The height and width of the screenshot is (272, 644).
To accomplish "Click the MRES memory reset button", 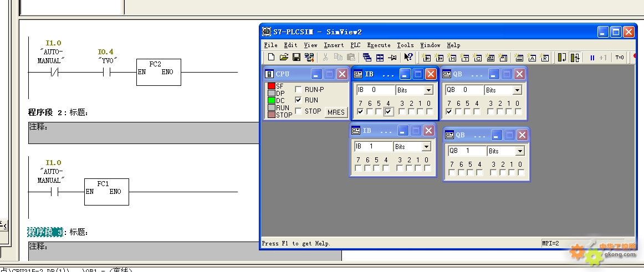I will point(336,112).
